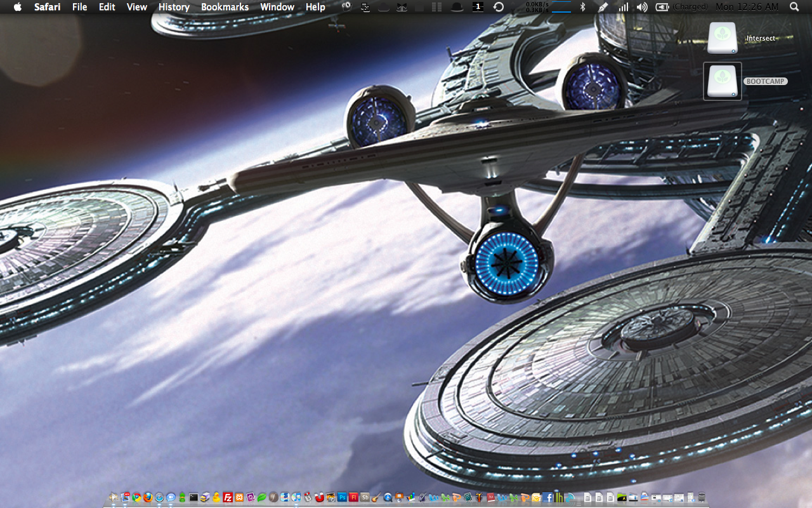Click the Spaces number 1 indicator
The height and width of the screenshot is (508, 812).
pyautogui.click(x=478, y=7)
